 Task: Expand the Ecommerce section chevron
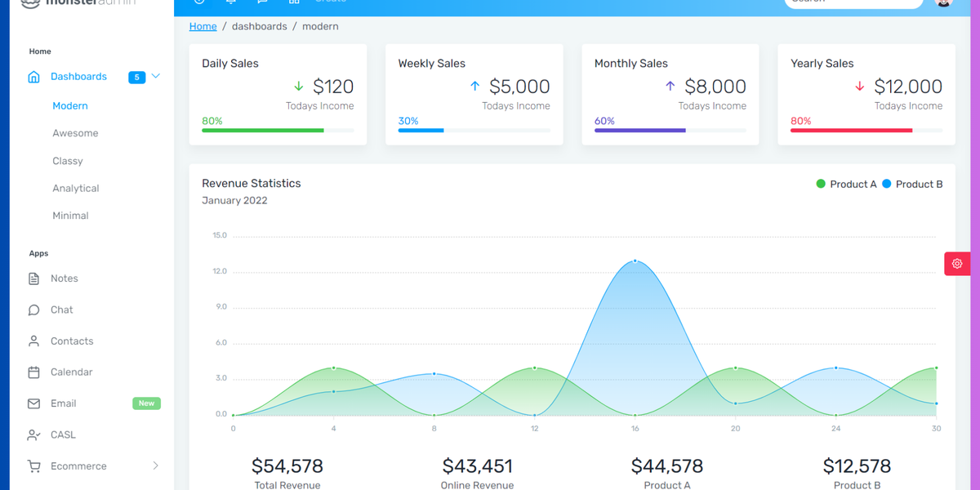tap(155, 465)
